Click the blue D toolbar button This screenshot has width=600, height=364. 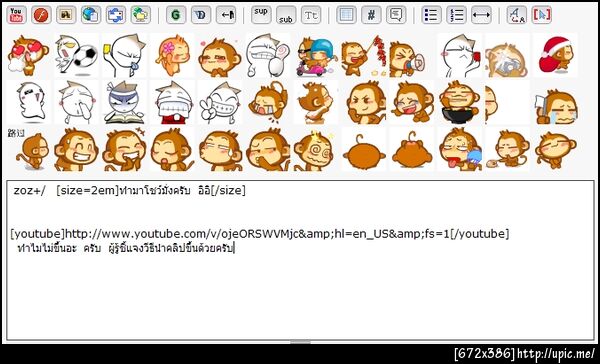(201, 15)
